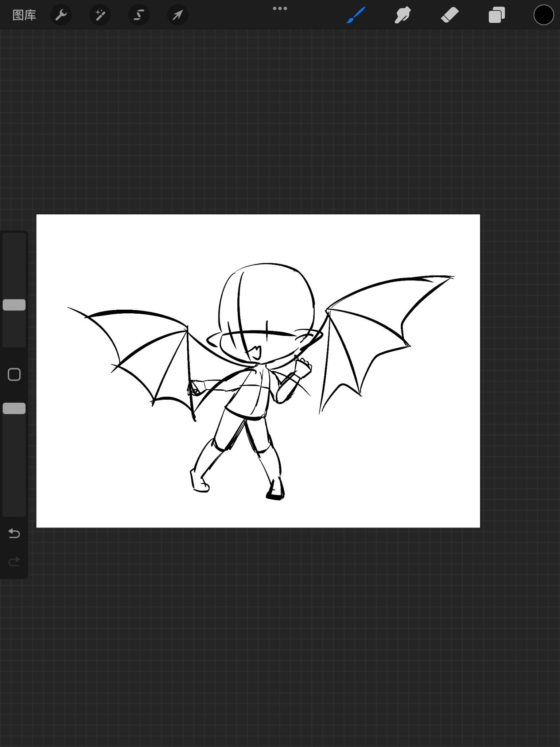Activate the Transform arrow tool

point(178,15)
